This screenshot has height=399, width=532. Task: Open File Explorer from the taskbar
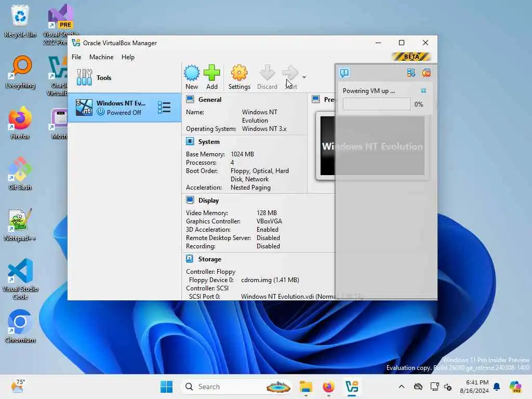305,387
